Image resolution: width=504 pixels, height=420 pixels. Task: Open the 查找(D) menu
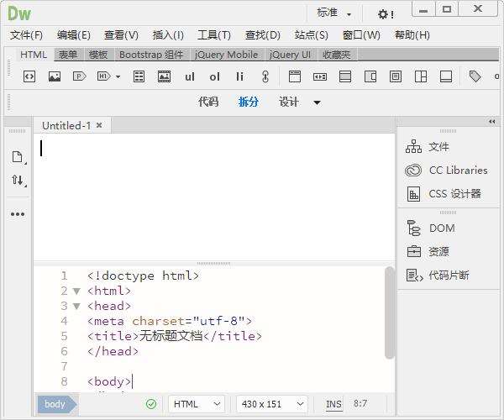pyautogui.click(x=263, y=34)
